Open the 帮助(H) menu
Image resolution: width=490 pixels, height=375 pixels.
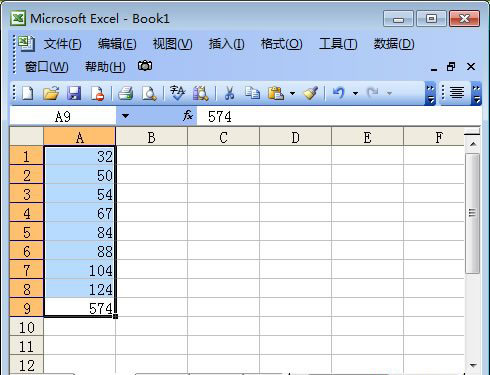pos(105,67)
